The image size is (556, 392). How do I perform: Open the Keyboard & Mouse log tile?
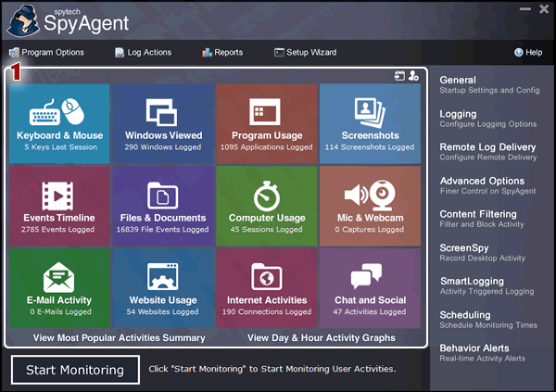pyautogui.click(x=59, y=124)
